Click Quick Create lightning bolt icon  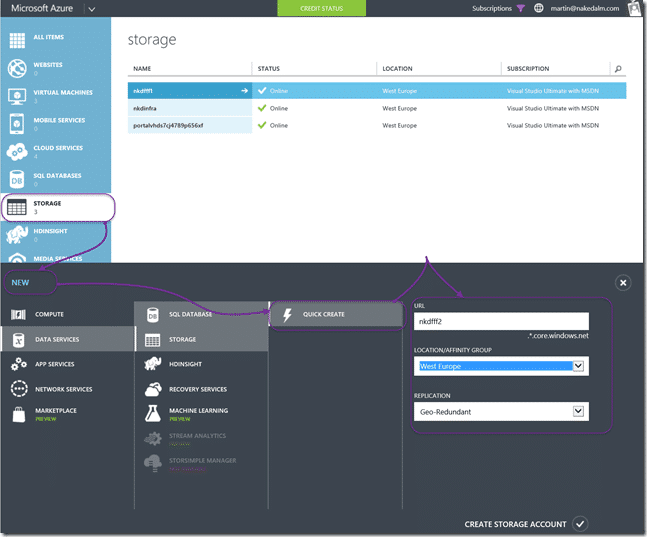point(287,315)
